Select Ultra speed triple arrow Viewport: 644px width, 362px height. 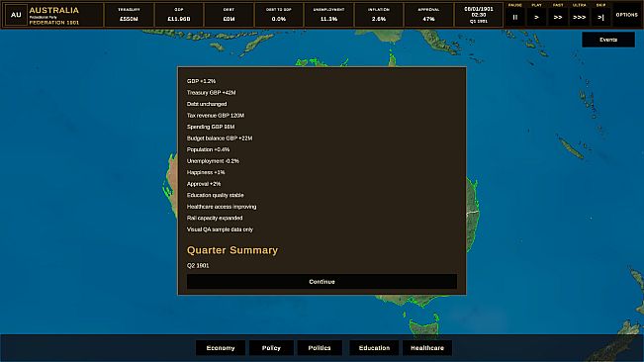click(579, 17)
